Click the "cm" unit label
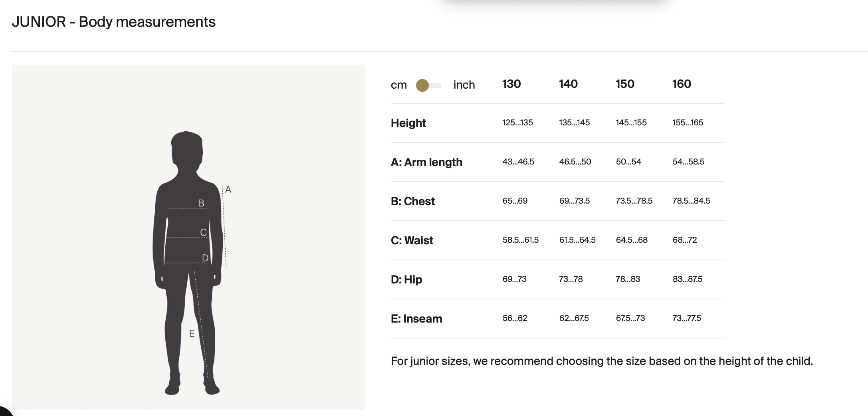 point(398,85)
